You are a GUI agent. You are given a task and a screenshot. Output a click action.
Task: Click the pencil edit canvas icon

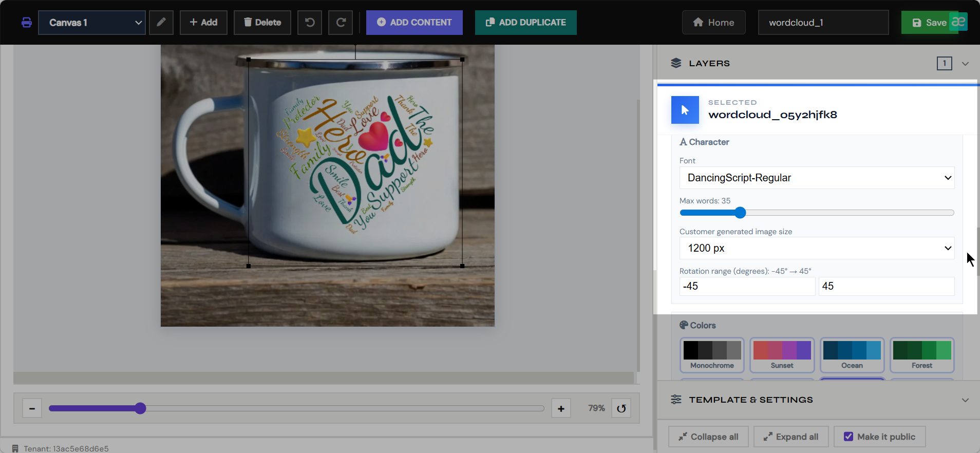[161, 23]
